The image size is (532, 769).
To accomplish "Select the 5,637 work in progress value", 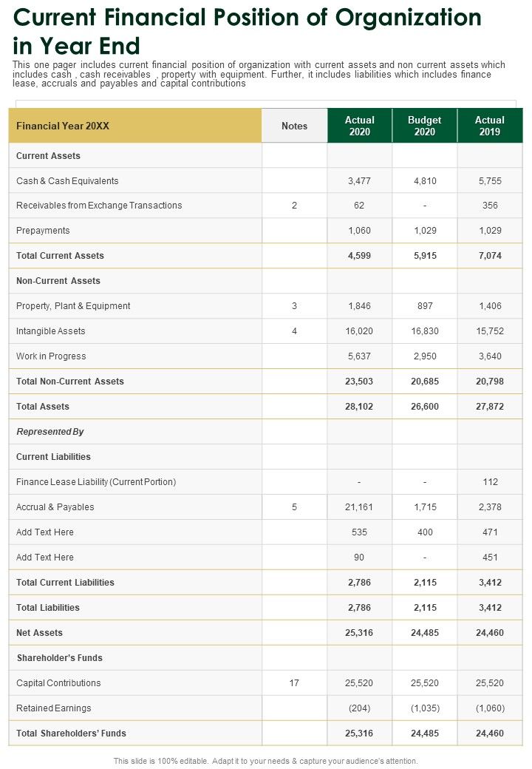I will (x=359, y=356).
